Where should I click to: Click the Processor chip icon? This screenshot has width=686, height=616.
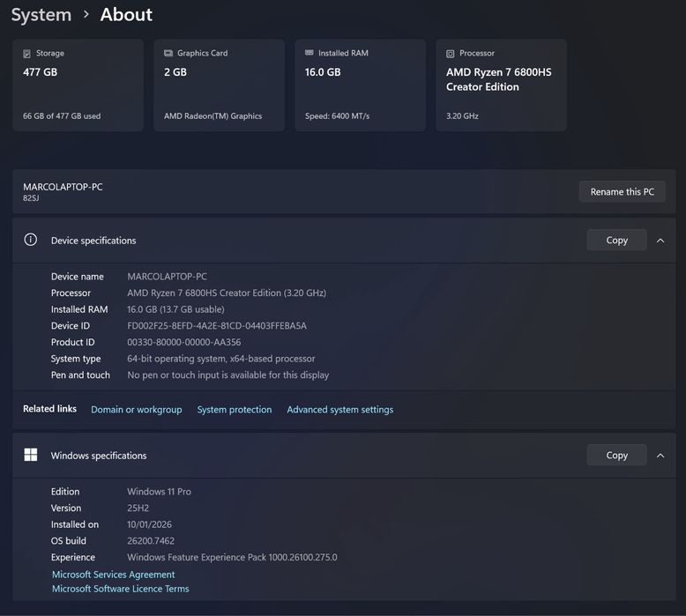click(451, 54)
